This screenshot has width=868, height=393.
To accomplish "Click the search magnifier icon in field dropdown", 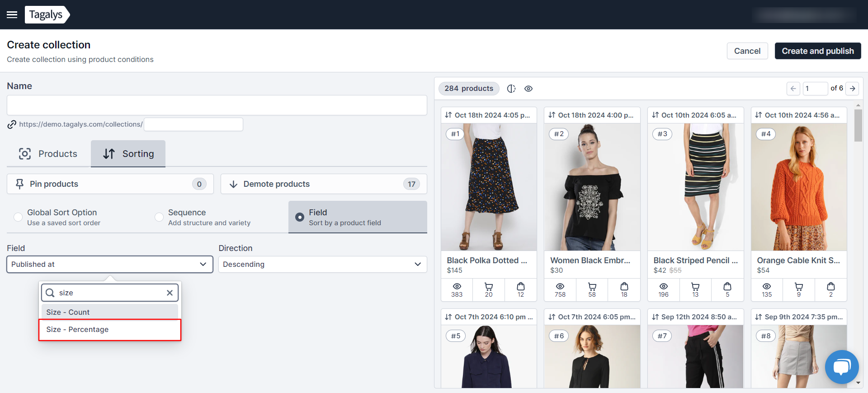I will point(50,293).
